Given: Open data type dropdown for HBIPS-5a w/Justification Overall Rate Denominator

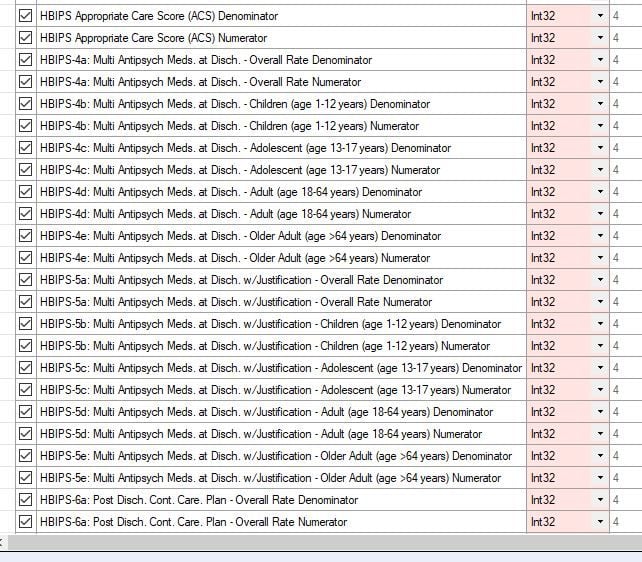Looking at the screenshot, I should [x=600, y=280].
